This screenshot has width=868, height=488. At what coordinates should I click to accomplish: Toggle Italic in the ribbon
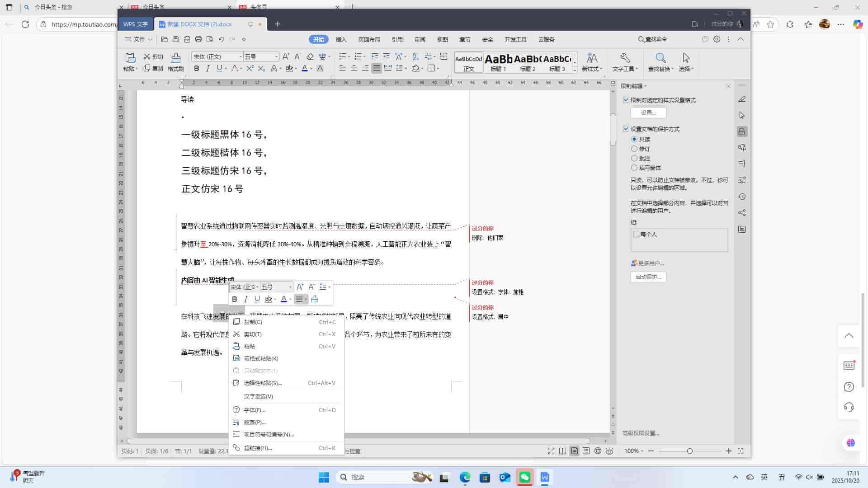[x=208, y=69]
